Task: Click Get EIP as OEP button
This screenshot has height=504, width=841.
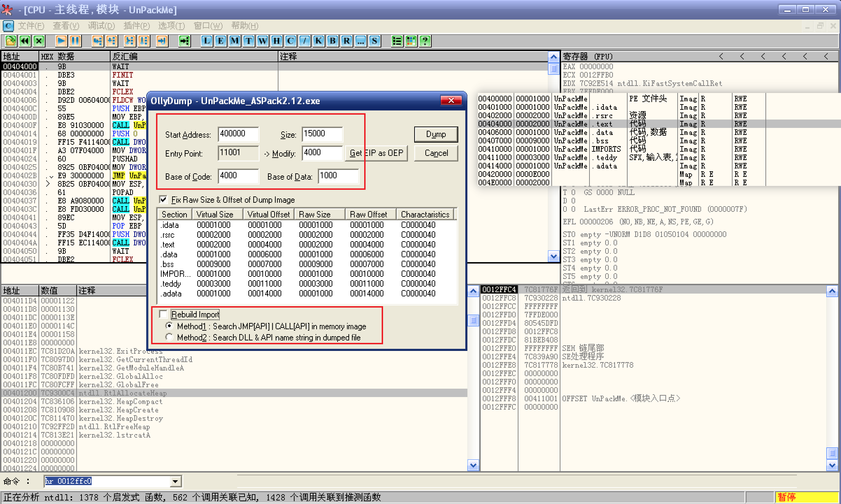Action: [x=376, y=153]
